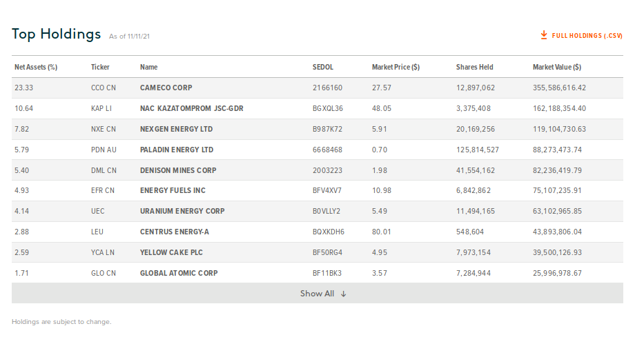The image size is (644, 355).
Task: Click the YCA LN ticker
Action: click(x=103, y=252)
